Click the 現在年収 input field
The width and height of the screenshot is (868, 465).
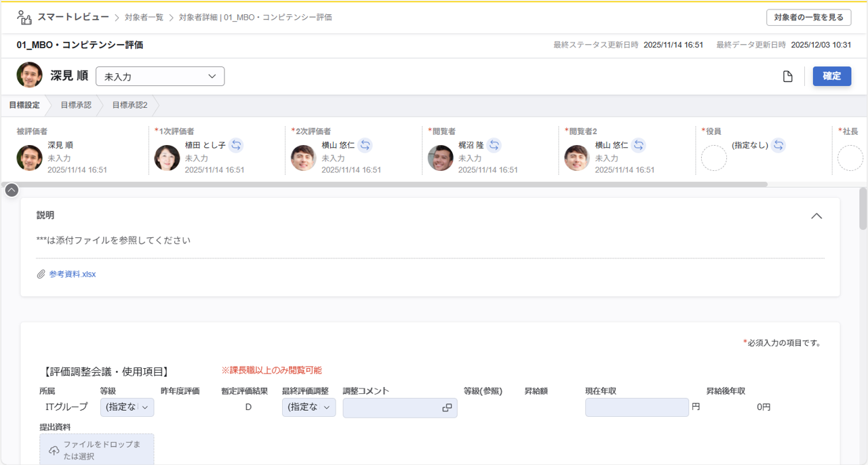(x=637, y=407)
